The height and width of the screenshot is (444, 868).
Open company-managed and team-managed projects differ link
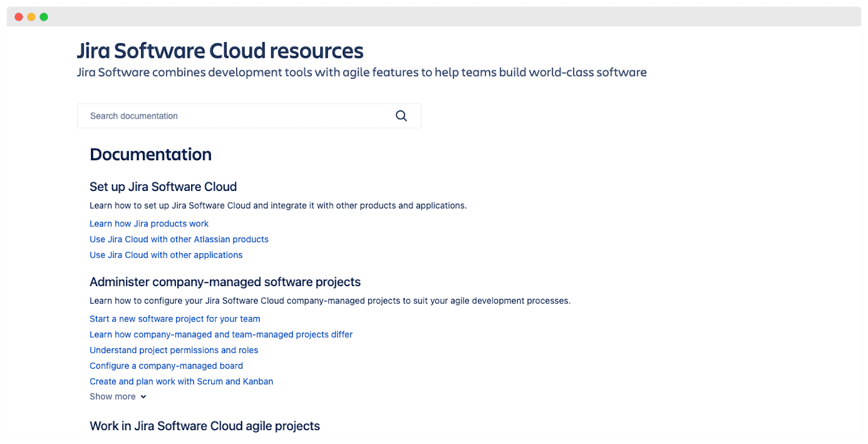[x=221, y=334]
